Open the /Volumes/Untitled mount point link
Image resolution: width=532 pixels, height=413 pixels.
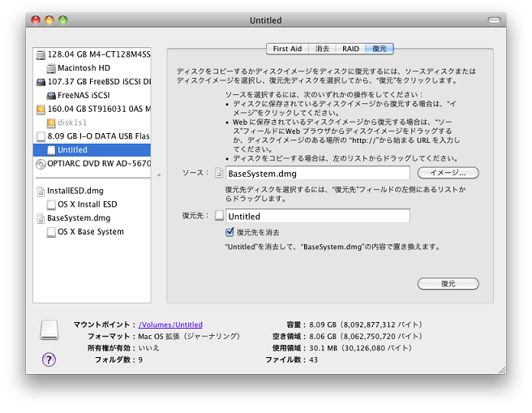170,325
